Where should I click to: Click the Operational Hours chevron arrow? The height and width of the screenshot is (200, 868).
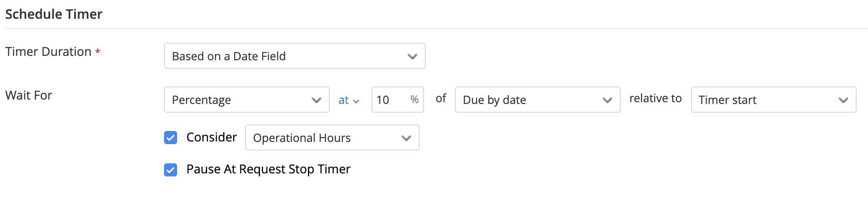(x=406, y=138)
